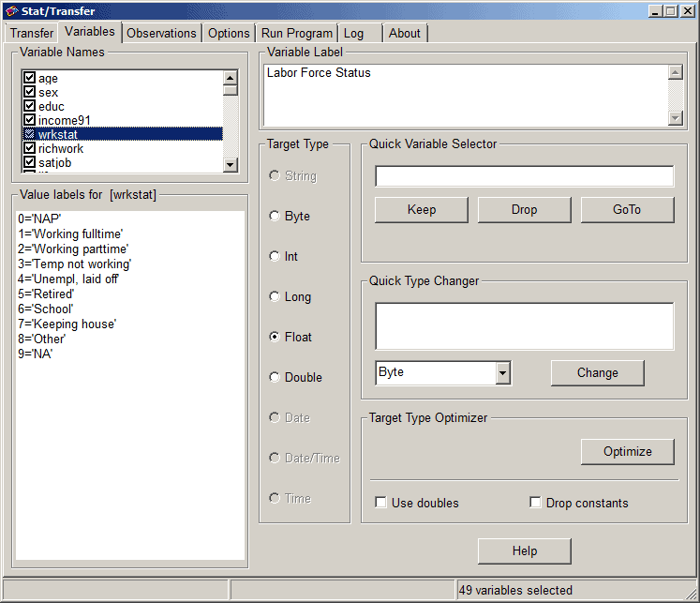Toggle the educ variable checkbox
The image size is (700, 603).
29,107
